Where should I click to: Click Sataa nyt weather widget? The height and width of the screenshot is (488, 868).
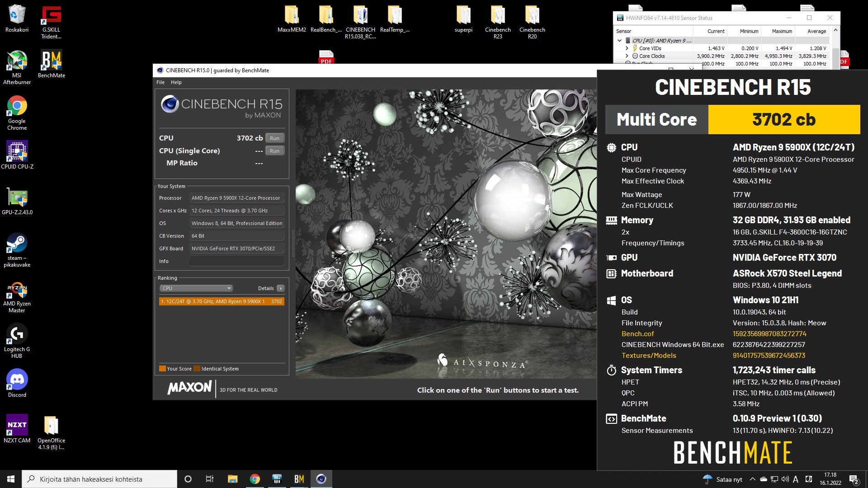(x=723, y=479)
